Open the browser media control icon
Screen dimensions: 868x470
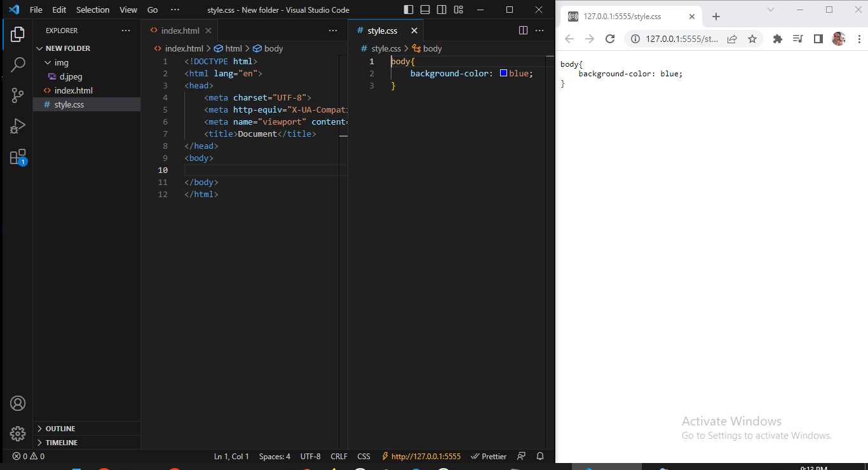(x=798, y=39)
